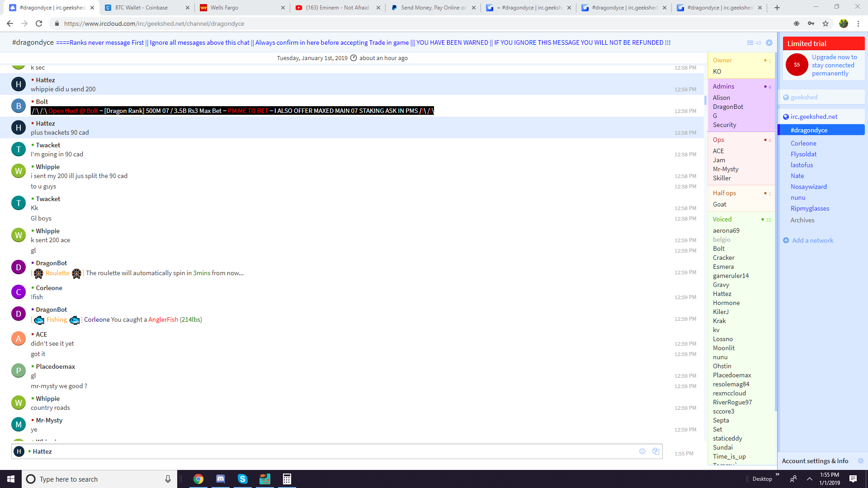Expand the irc.geekshed.net network
This screenshot has width=868, height=488.
click(814, 117)
